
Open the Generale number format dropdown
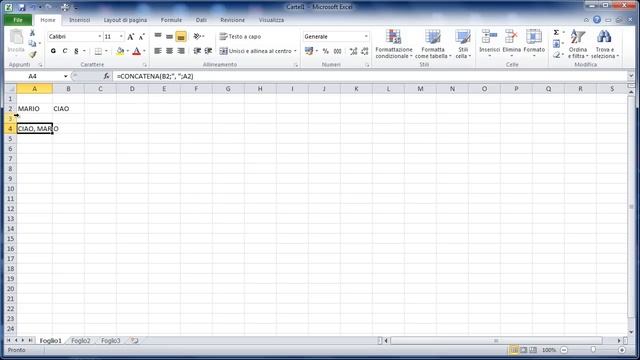(x=366, y=36)
